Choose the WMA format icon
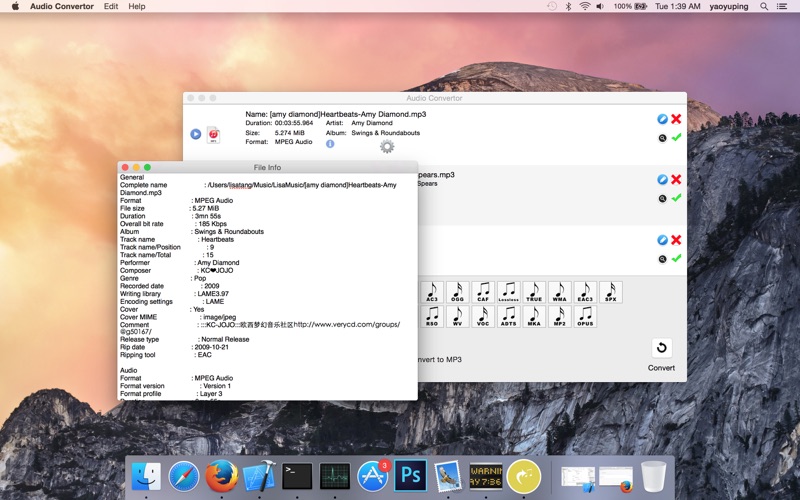The height and width of the screenshot is (500, 800). point(560,292)
